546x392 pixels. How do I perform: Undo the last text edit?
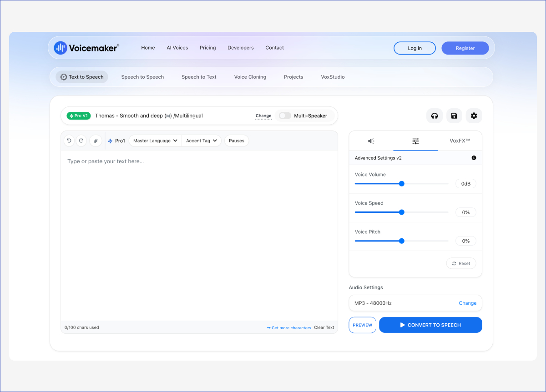(x=69, y=141)
